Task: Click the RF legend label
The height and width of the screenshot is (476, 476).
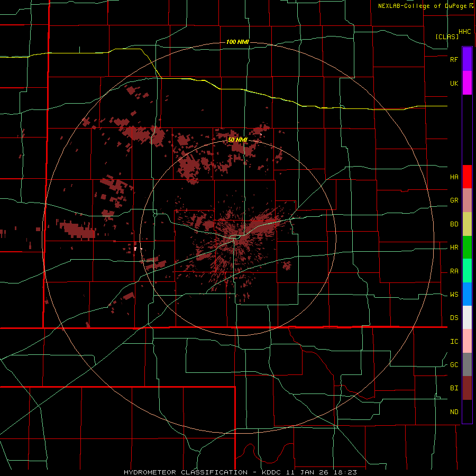Action: 454,59
